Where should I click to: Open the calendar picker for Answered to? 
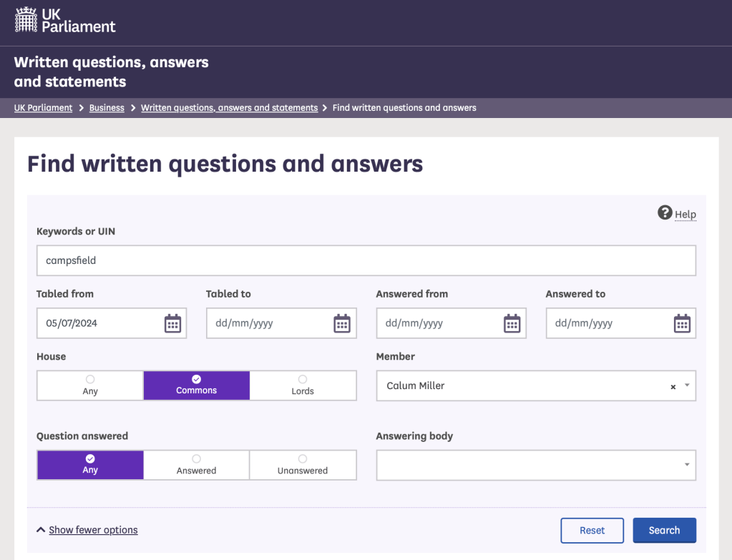tap(680, 323)
